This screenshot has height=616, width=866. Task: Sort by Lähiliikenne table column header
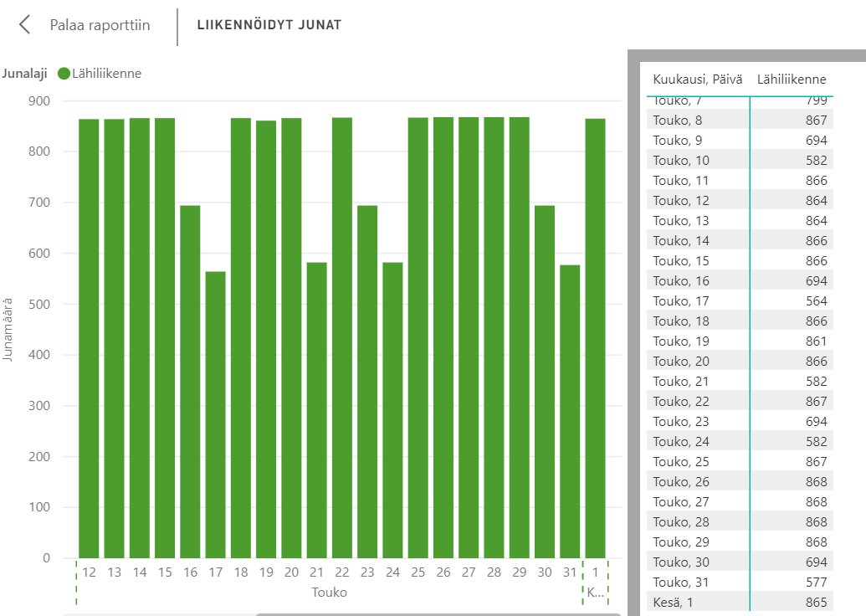pyautogui.click(x=791, y=80)
